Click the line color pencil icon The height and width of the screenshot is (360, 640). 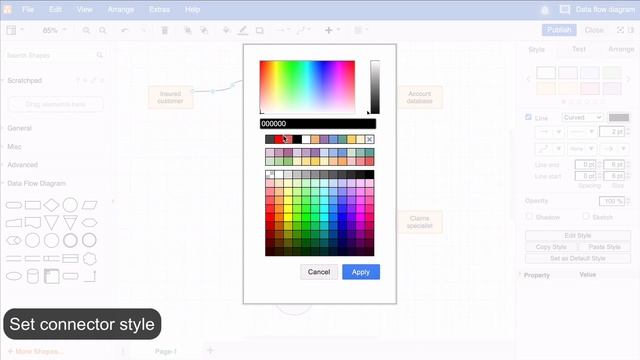pos(243,30)
